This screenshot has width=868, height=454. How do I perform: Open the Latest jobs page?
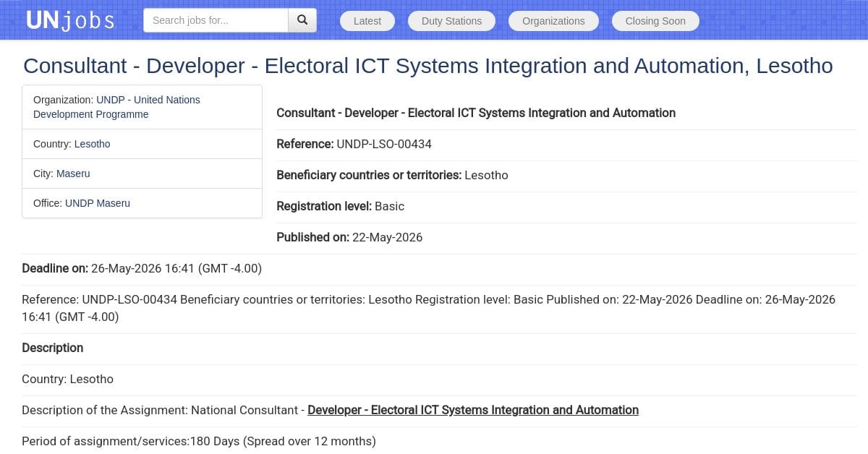(367, 21)
